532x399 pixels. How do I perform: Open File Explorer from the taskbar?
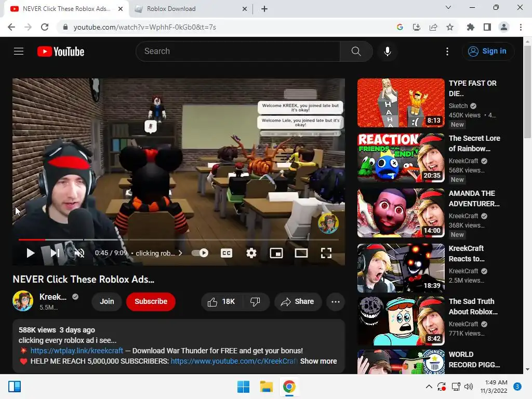pyautogui.click(x=267, y=387)
